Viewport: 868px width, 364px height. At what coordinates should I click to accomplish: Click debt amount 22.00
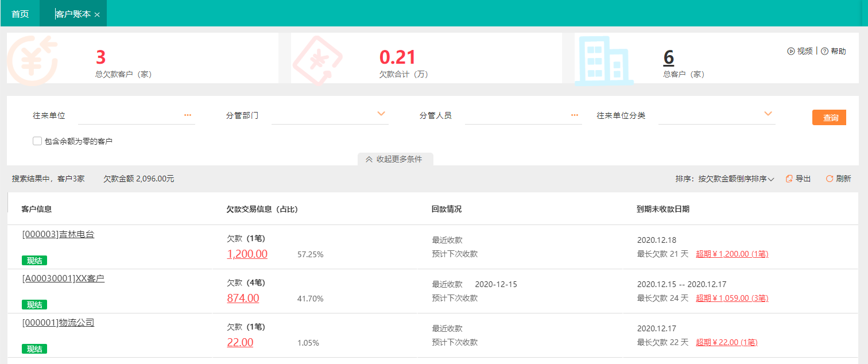coord(240,342)
